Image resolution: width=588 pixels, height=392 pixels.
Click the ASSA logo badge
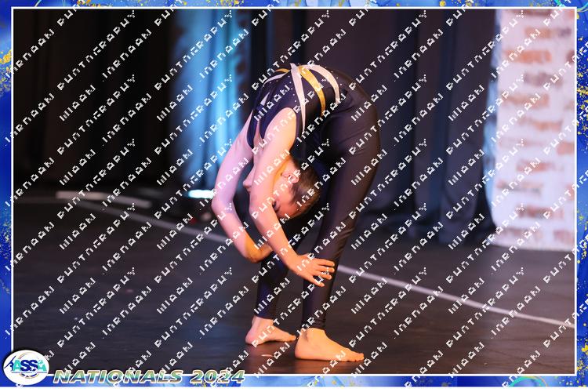pyautogui.click(x=26, y=367)
